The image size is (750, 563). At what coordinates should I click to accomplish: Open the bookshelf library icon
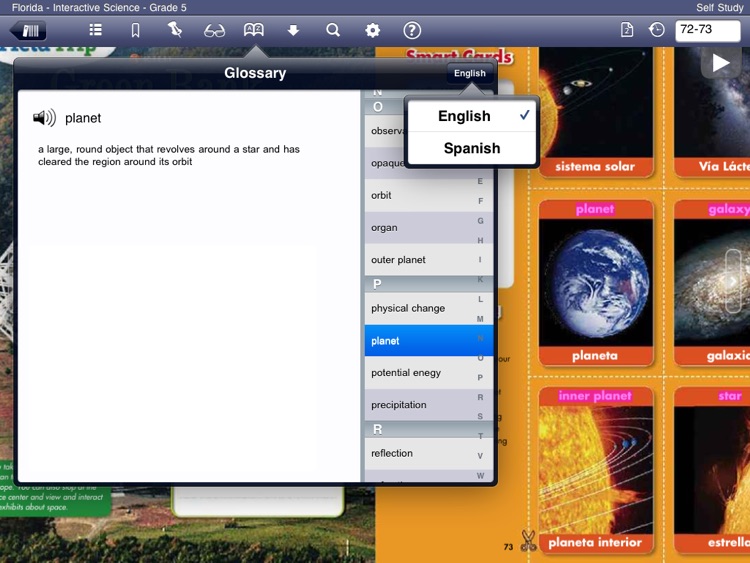click(x=28, y=31)
